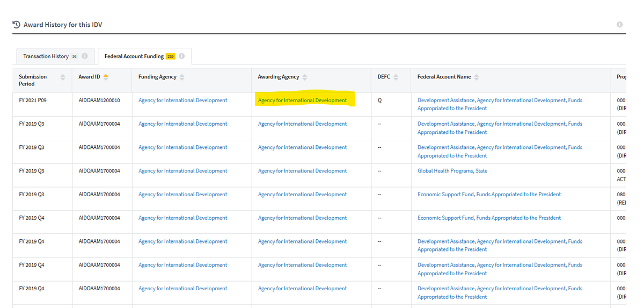The height and width of the screenshot is (308, 644).
Task: Select the Federal Account Funding tab
Action: click(134, 56)
